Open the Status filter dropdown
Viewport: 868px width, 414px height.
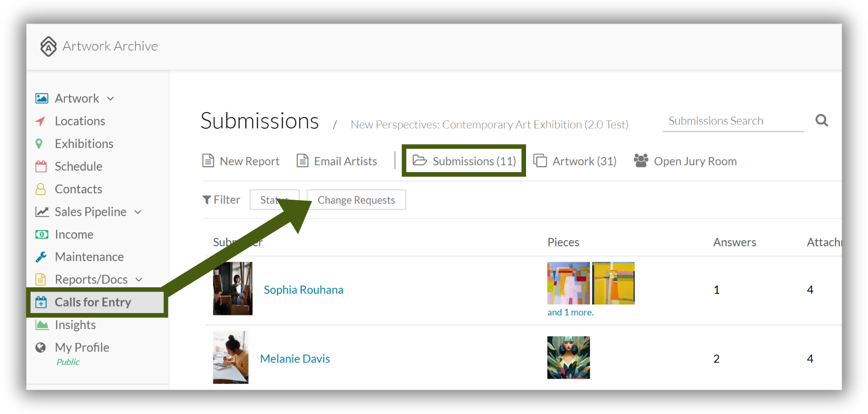[x=274, y=200]
